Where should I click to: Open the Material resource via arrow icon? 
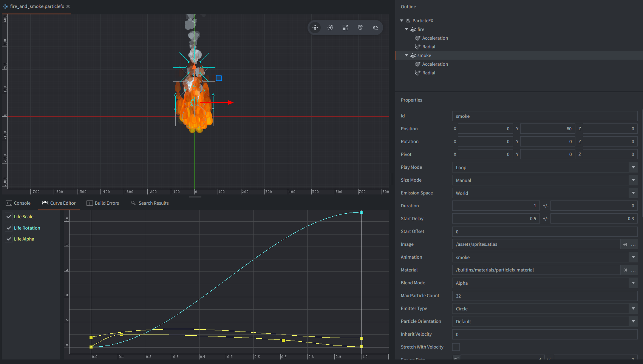coord(625,270)
